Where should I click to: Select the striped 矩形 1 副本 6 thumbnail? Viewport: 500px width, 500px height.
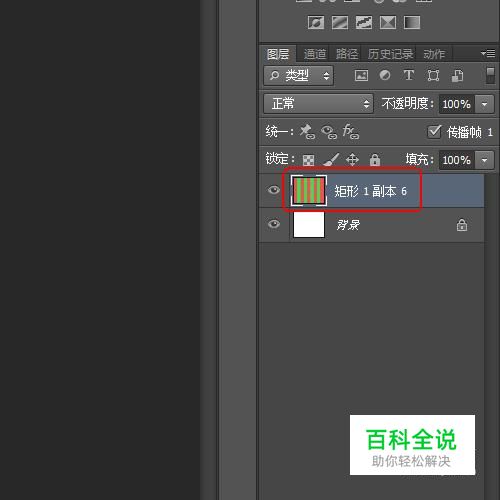click(x=309, y=190)
